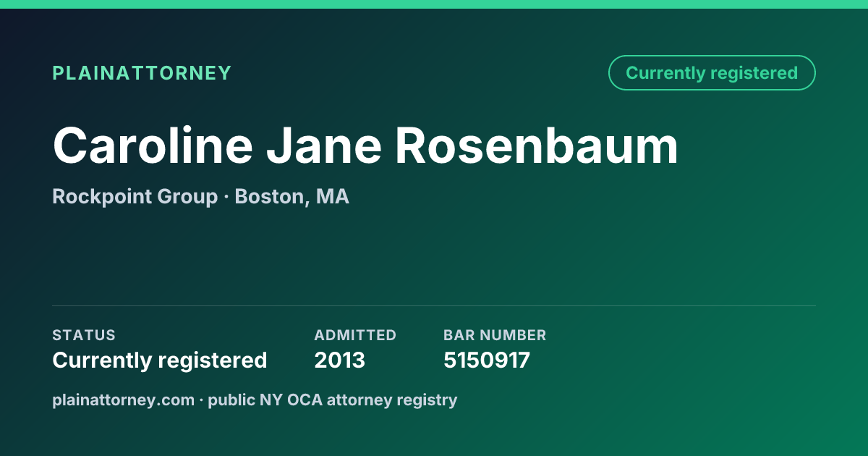Select the bar number 5150917
Viewport: 868px width, 456px height.
(x=487, y=360)
